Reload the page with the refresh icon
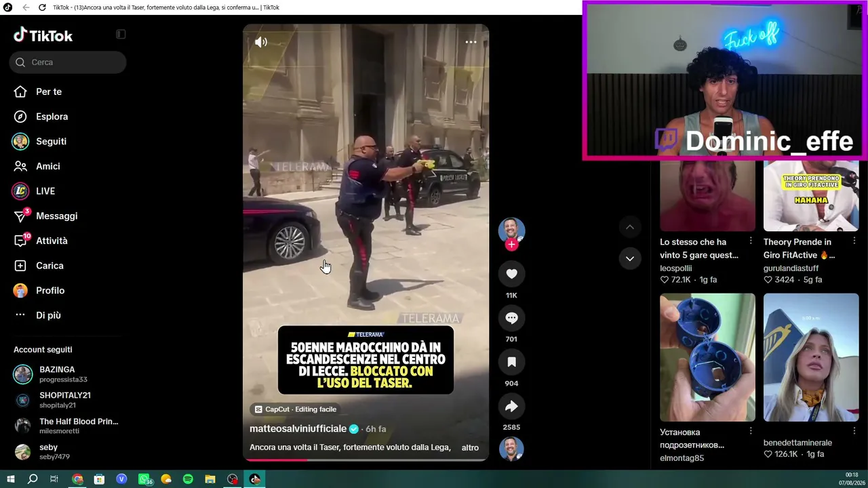The image size is (868, 488). click(x=42, y=7)
